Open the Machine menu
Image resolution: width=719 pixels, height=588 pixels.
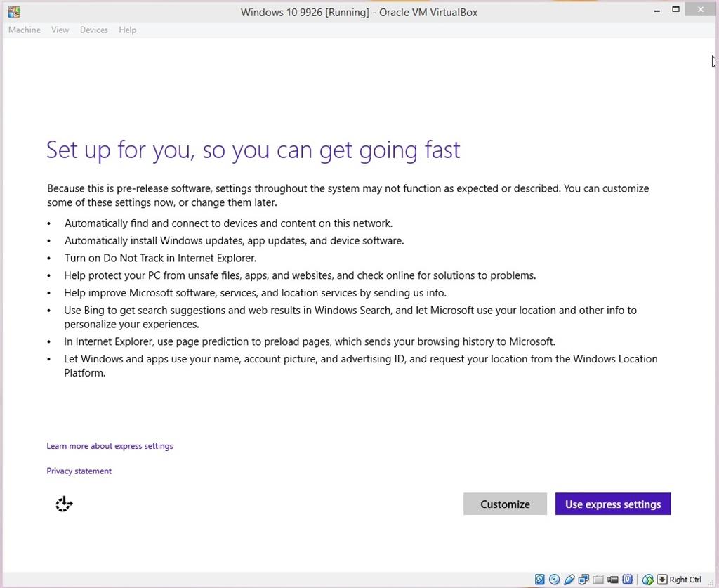tap(25, 30)
